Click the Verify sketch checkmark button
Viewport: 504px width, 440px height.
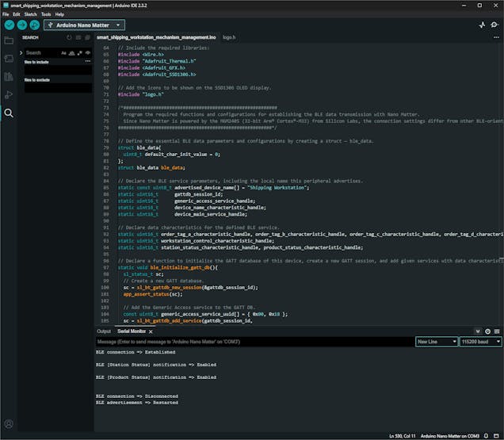pyautogui.click(x=9, y=25)
